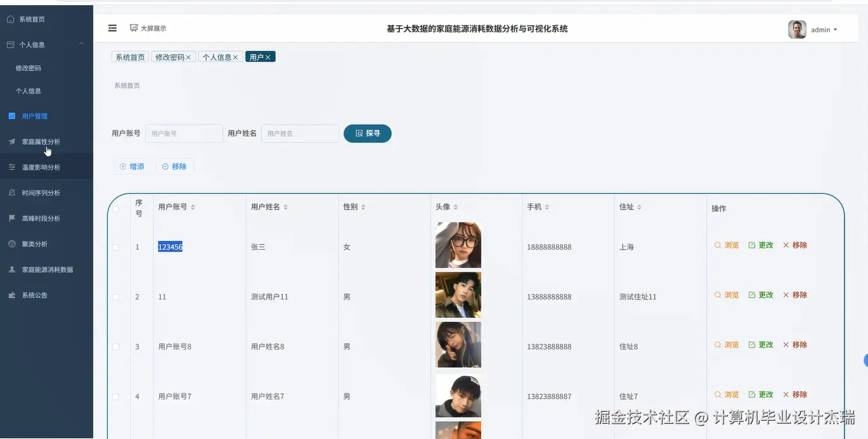Click 浏览 for 用户姓名7
This screenshot has height=439, width=868.
[727, 395]
